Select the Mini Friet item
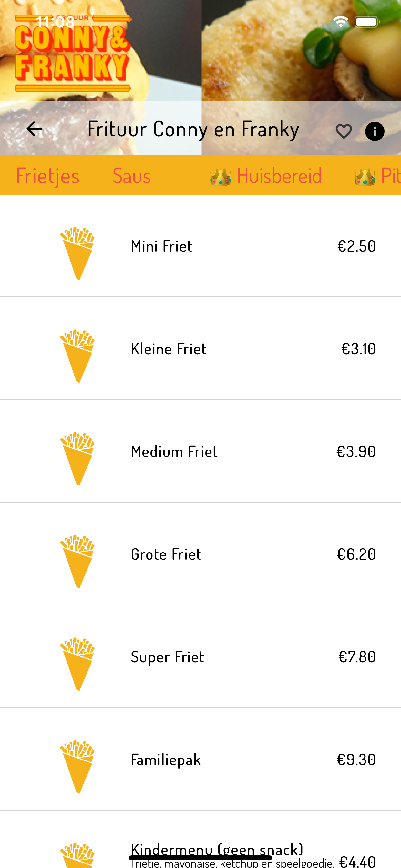The image size is (401, 868). [200, 246]
